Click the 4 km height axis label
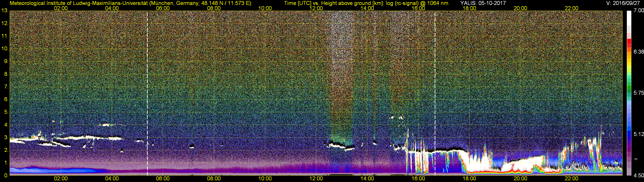The width and height of the screenshot is (644, 182). (x=6, y=125)
